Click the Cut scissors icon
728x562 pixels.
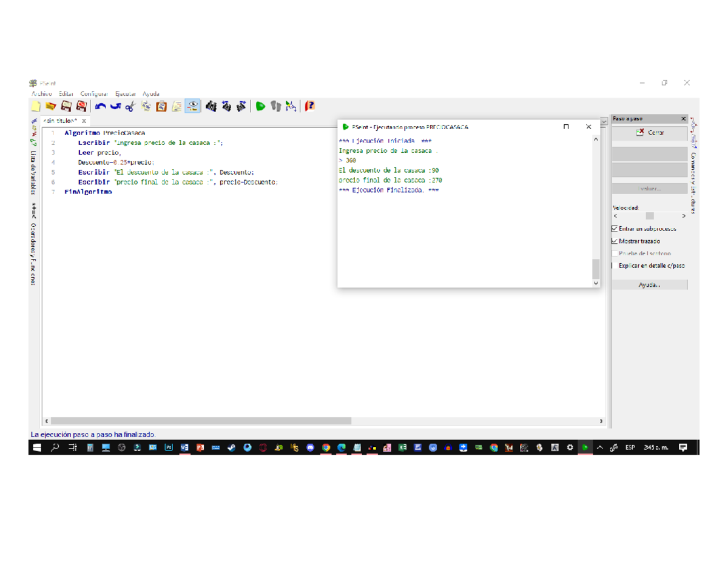[x=130, y=107]
